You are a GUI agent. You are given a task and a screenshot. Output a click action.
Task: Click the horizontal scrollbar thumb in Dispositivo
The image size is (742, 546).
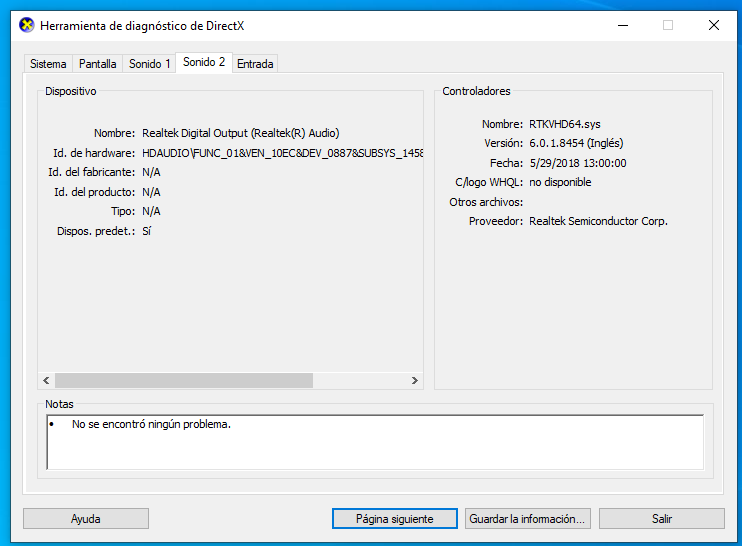184,380
